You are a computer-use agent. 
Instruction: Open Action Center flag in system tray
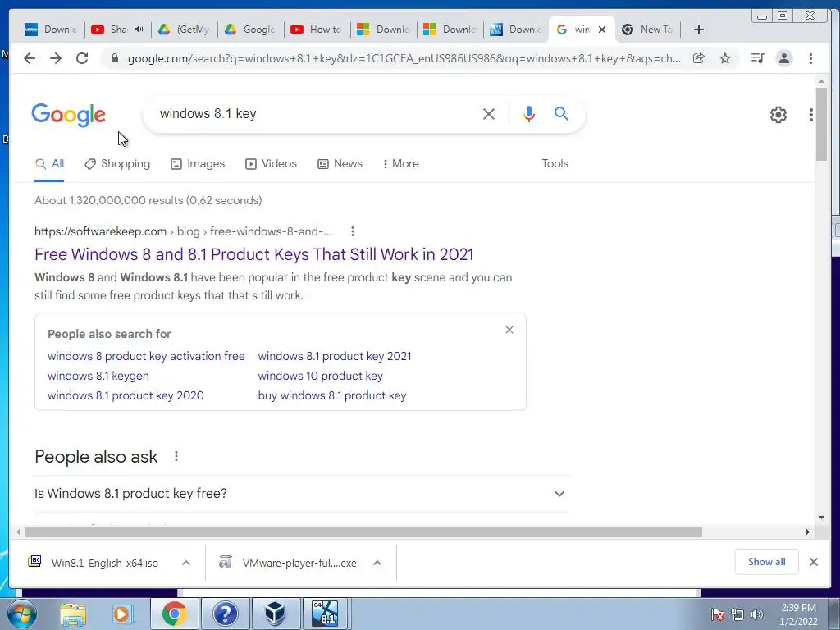tap(717, 614)
